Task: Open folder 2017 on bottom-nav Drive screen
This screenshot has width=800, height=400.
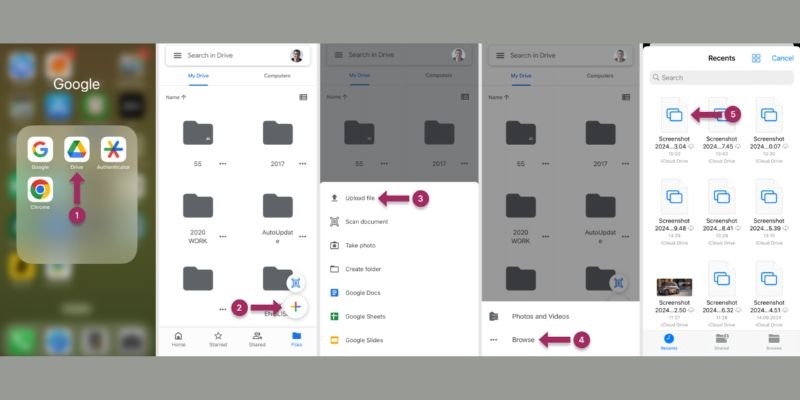Action: click(x=278, y=133)
